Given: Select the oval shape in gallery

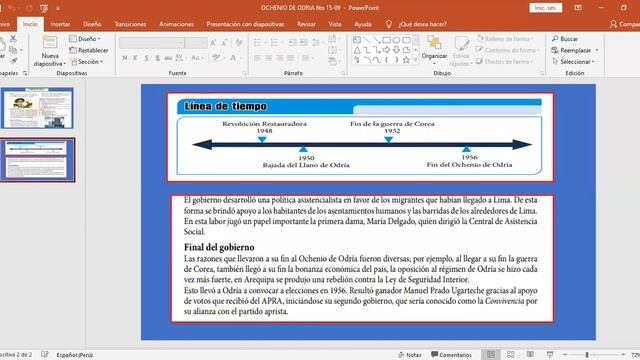Looking at the screenshot, I should [x=396, y=40].
